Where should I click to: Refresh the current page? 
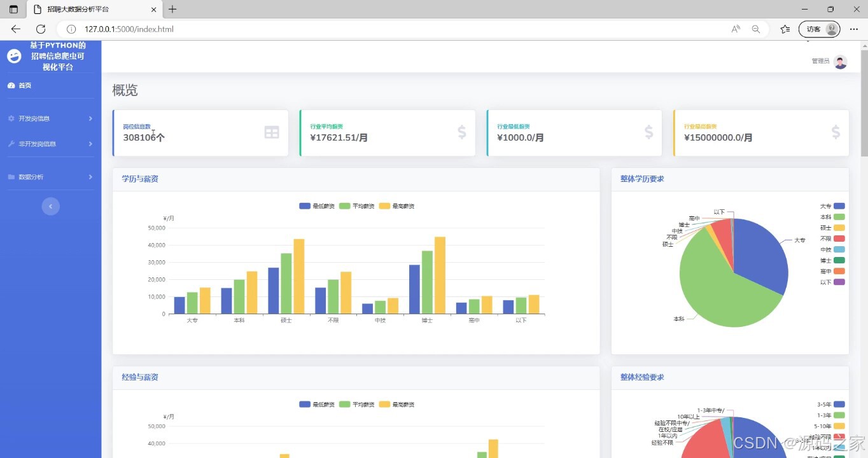[x=41, y=29]
